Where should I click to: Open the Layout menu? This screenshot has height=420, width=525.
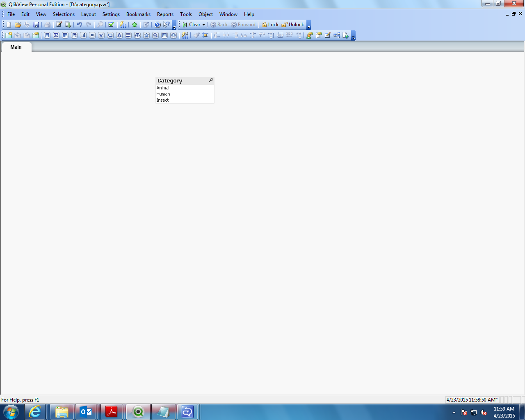pyautogui.click(x=89, y=14)
